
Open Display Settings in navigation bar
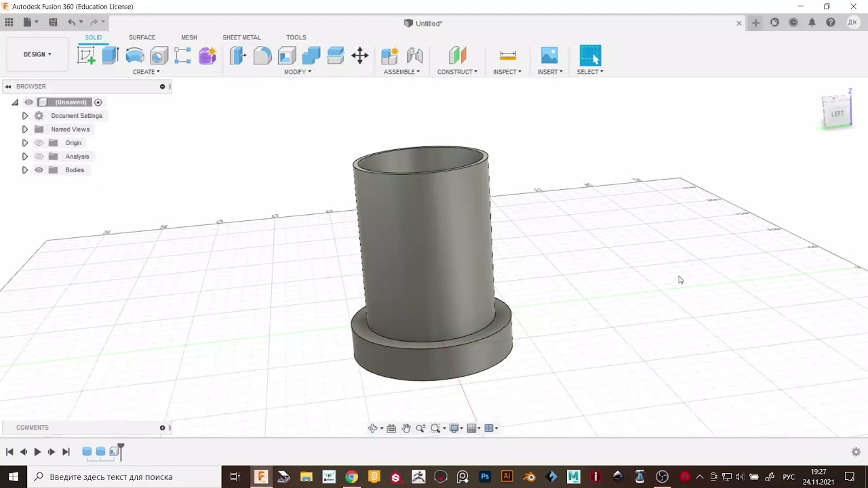point(454,428)
